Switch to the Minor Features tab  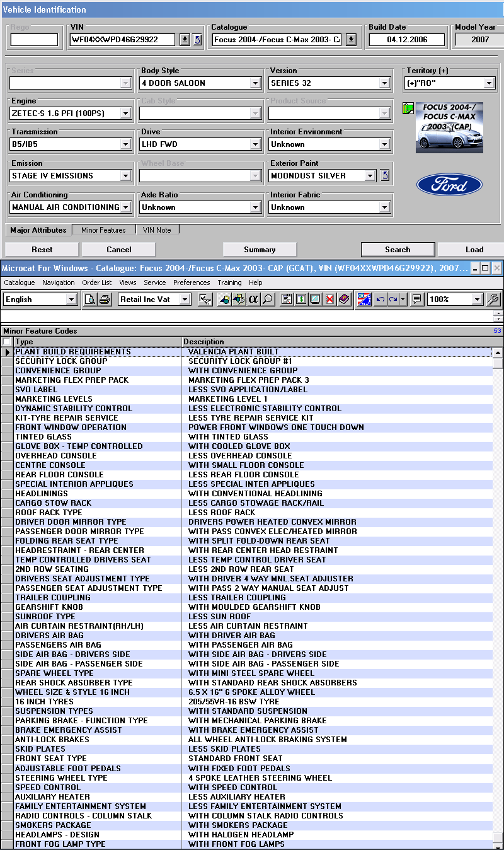103,230
